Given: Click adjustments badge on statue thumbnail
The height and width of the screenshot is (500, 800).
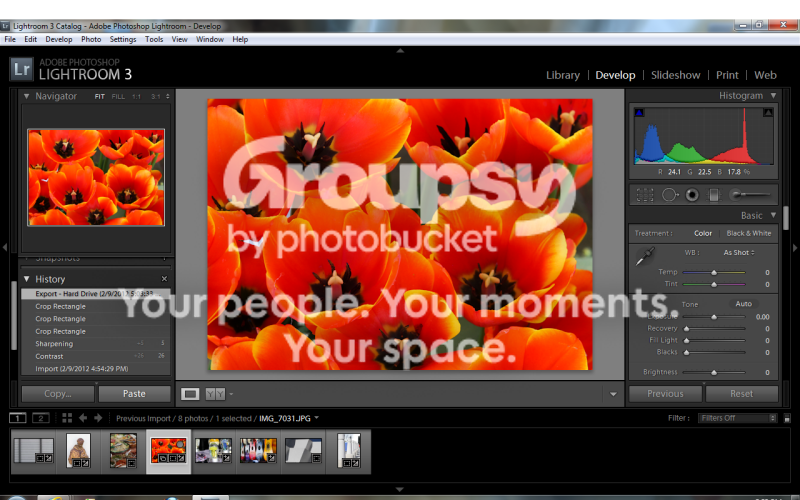Looking at the screenshot, I should (x=85, y=463).
